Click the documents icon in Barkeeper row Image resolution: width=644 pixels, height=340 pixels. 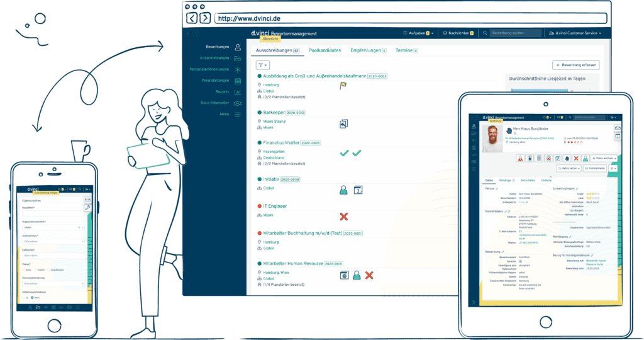tap(344, 124)
